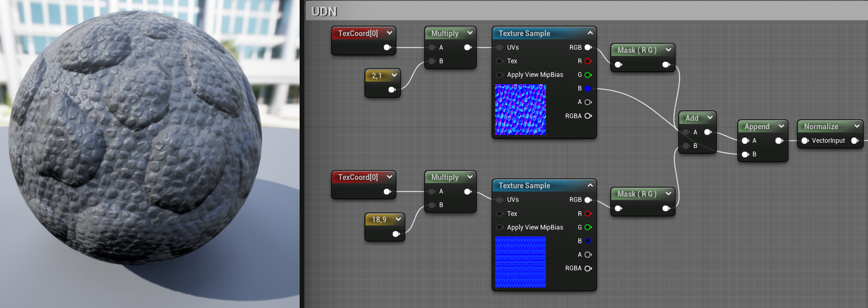
Task: Select input pin B on Append node
Action: point(746,154)
